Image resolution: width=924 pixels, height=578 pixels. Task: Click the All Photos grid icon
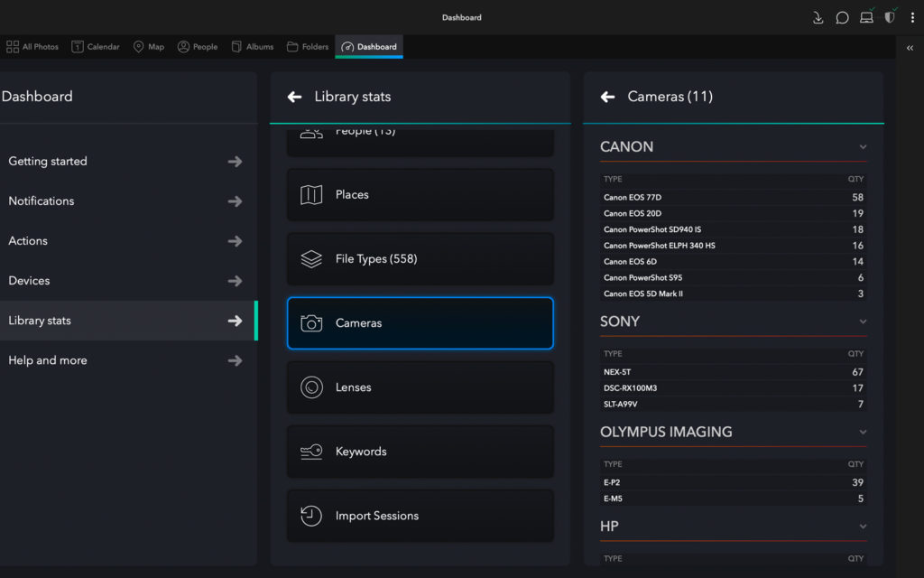(x=13, y=47)
